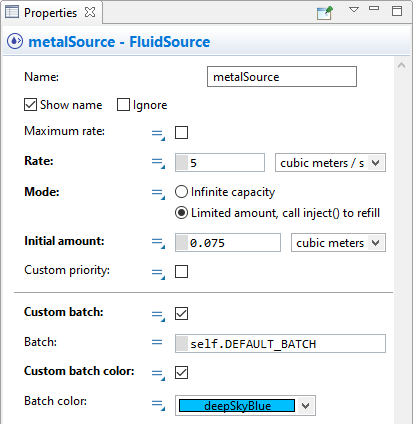
Task: Click the static/dynamic switch icon beside Rate
Action: [158, 163]
